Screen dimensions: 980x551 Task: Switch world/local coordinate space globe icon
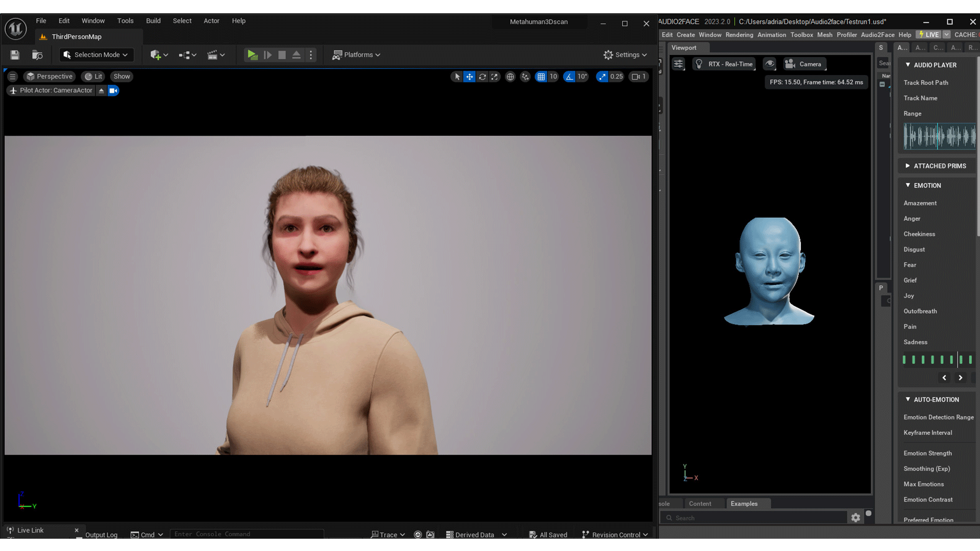[510, 77]
